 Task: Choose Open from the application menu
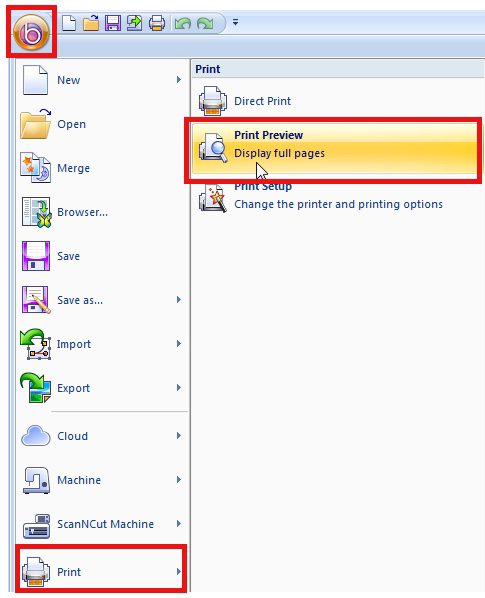(72, 124)
